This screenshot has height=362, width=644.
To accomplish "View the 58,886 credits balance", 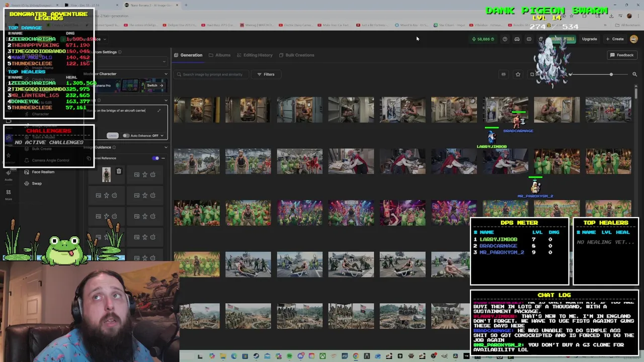I will click(483, 39).
